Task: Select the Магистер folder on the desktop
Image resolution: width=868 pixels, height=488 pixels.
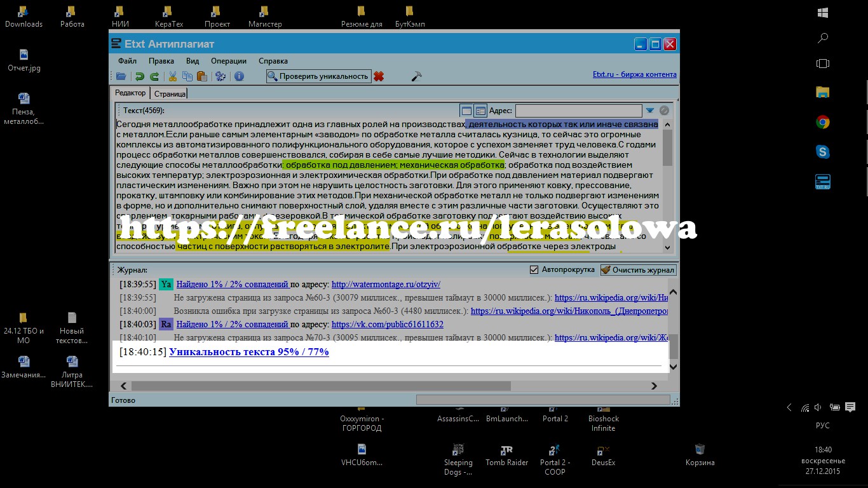Action: click(265, 17)
